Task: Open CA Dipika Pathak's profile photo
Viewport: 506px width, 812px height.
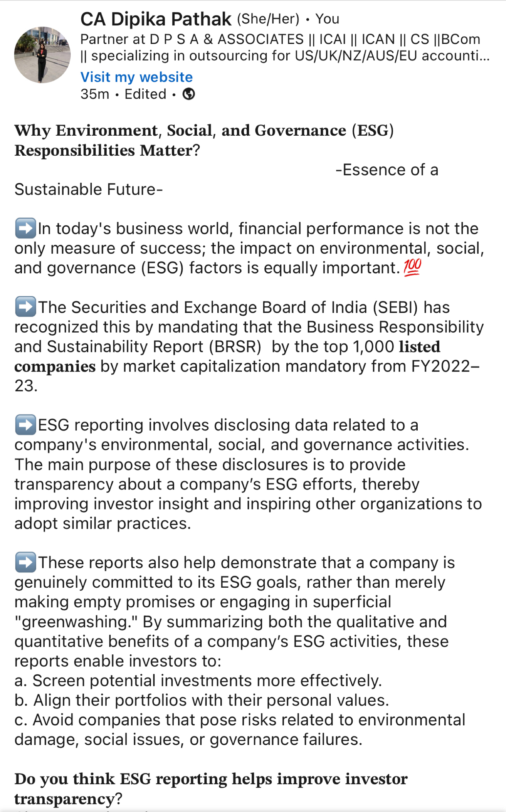Action: (x=42, y=55)
